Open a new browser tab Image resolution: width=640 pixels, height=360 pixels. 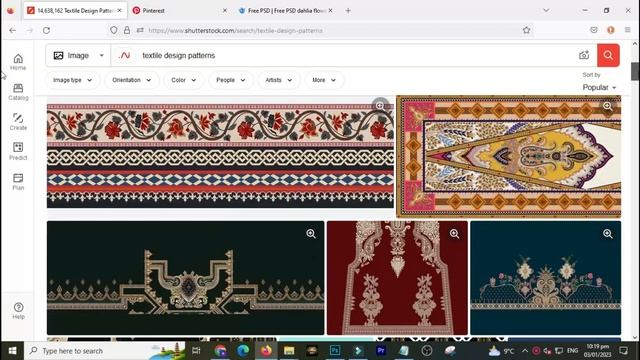pos(348,11)
